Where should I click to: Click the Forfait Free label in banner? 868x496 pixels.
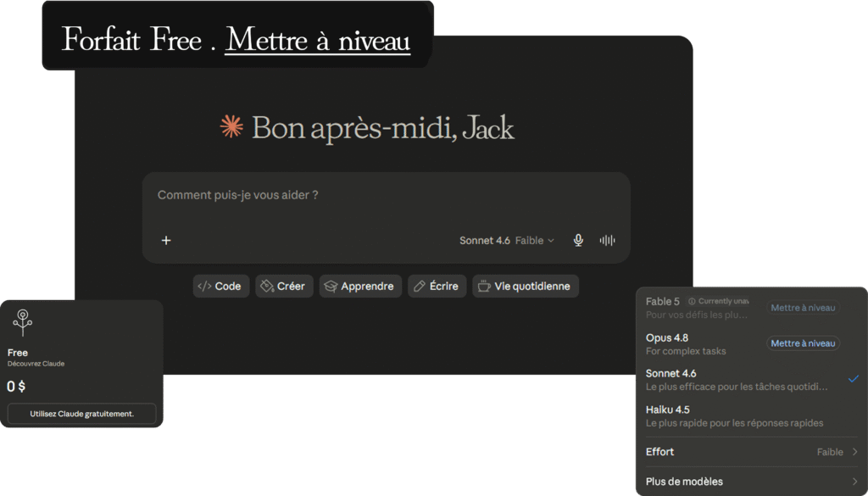point(131,39)
